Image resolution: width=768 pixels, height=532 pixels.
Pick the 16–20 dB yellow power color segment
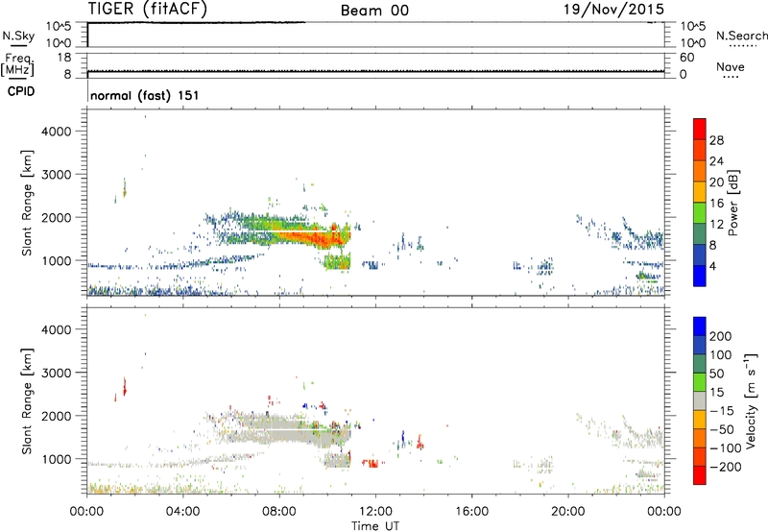coord(700,192)
